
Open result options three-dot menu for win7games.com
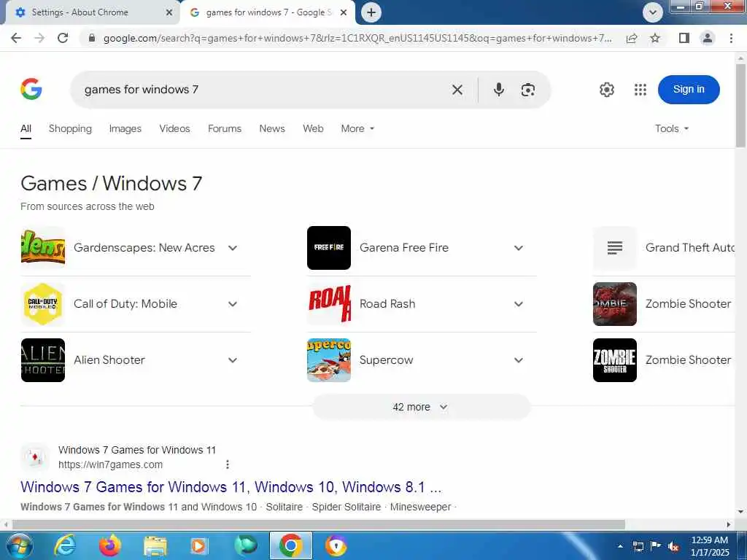click(228, 464)
